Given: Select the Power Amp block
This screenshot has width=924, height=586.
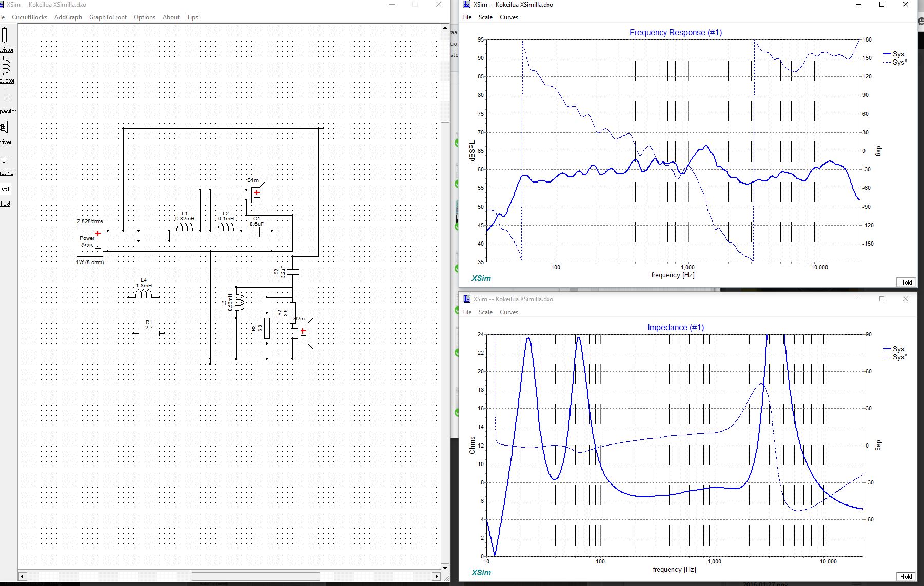Looking at the screenshot, I should pyautogui.click(x=90, y=241).
